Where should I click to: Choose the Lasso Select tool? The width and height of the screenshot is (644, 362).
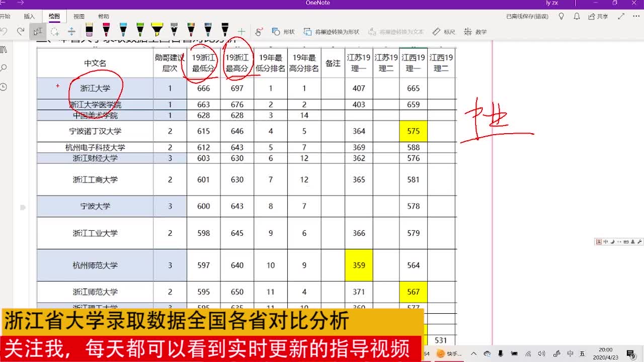click(54, 32)
